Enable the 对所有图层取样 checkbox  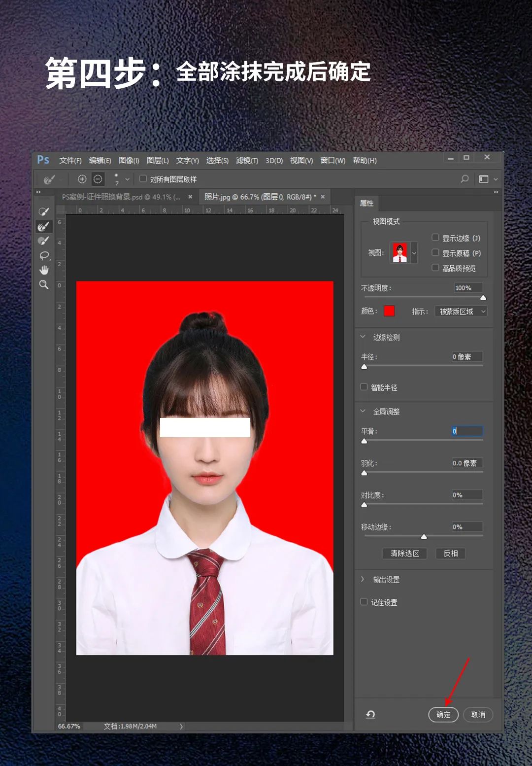coord(143,179)
